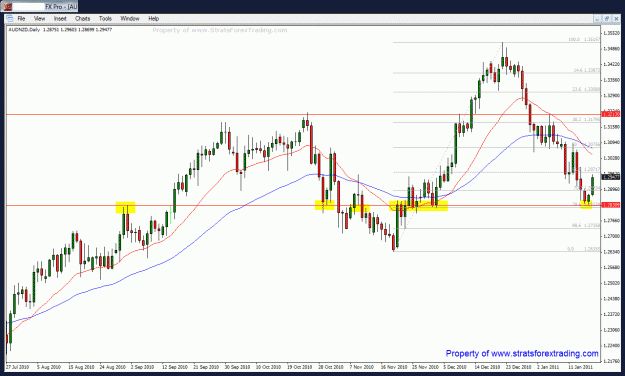Open the Help menu
This screenshot has width=625, height=376.
[x=153, y=19]
